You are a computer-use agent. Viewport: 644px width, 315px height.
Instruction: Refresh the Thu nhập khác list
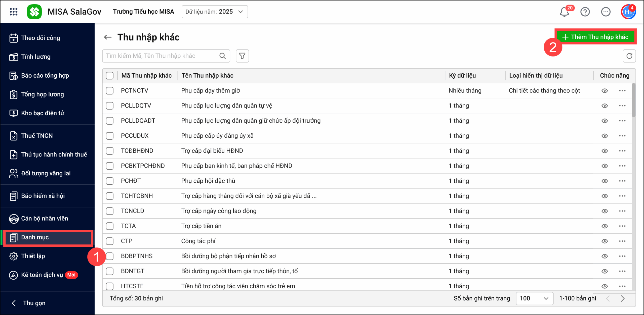[629, 56]
